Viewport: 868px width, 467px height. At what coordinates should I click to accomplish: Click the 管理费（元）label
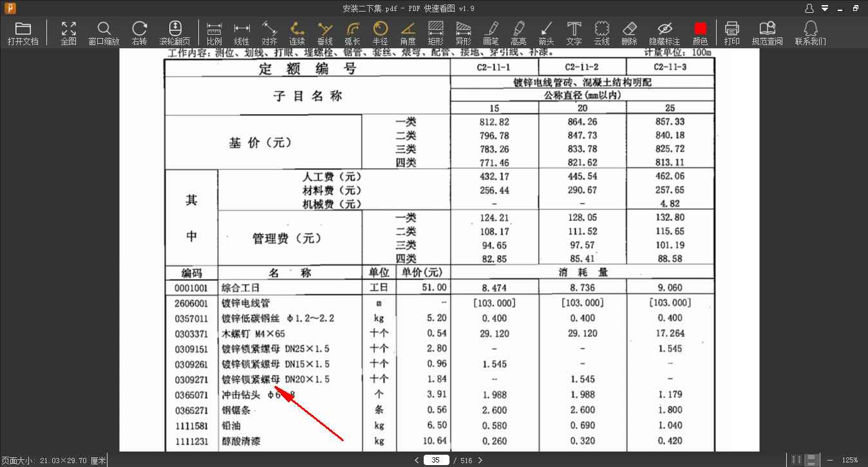pyautogui.click(x=287, y=238)
